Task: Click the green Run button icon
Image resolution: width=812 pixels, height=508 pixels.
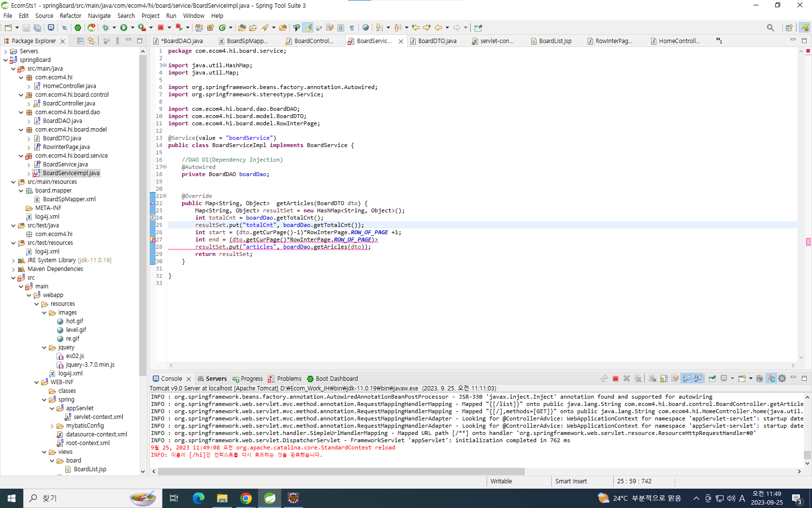Action: click(x=124, y=28)
